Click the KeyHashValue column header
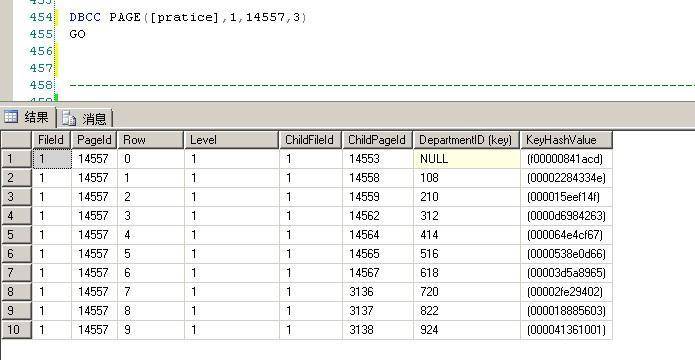Image resolution: width=695 pixels, height=360 pixels. (566, 140)
